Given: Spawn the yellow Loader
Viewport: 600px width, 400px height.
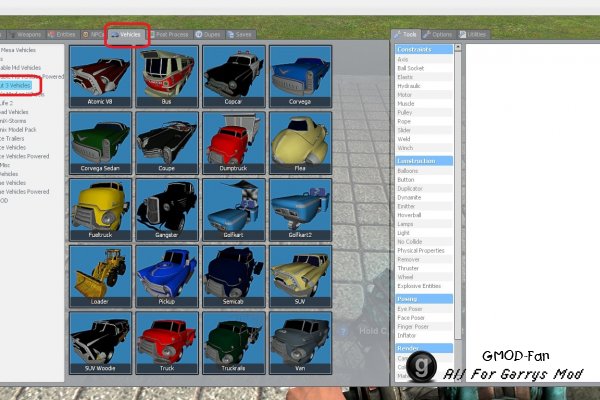Looking at the screenshot, I should (100, 276).
